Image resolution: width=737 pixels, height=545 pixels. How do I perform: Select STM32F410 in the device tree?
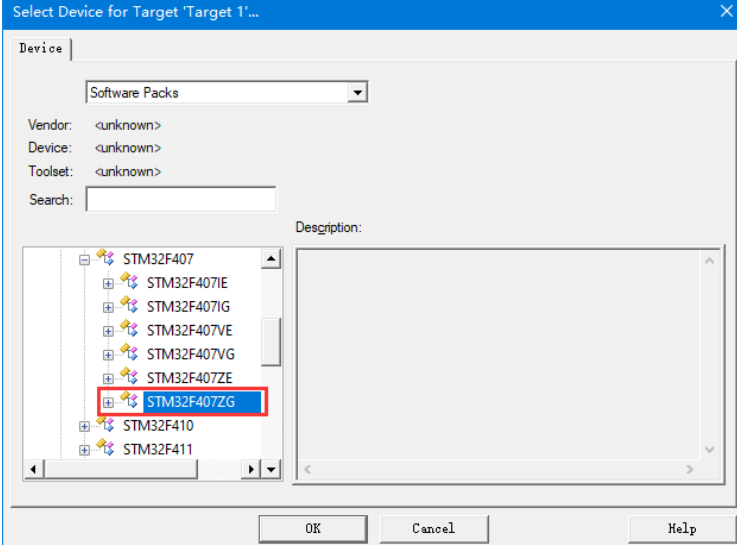click(158, 426)
